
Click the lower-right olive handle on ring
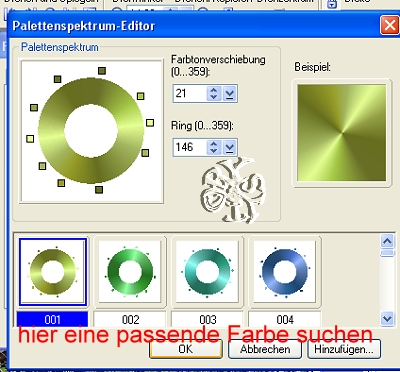[x=145, y=153]
